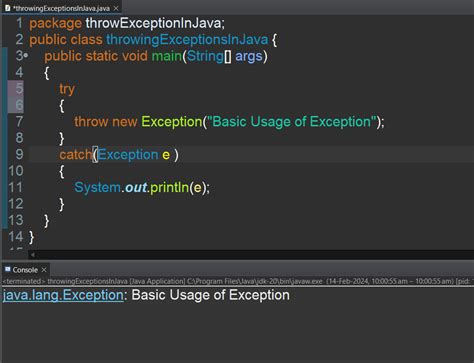The image size is (474, 363).
Task: Open the java.lang.Exception link in console output
Action: tap(63, 295)
